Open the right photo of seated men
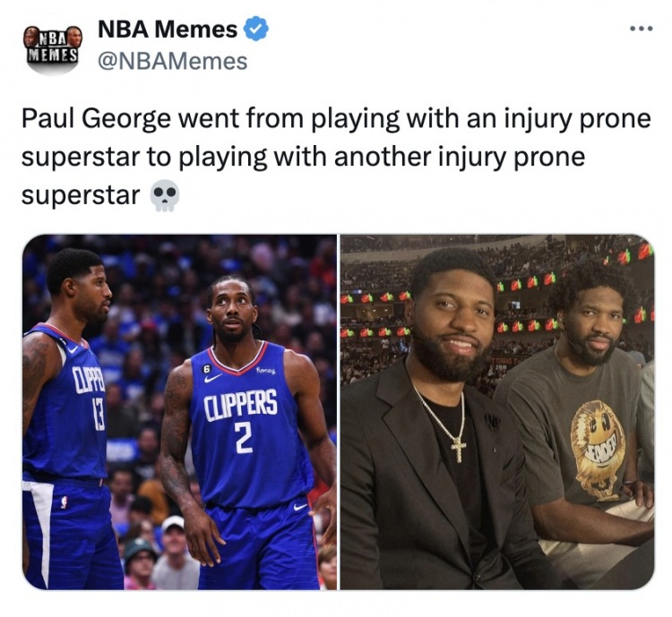 point(497,412)
